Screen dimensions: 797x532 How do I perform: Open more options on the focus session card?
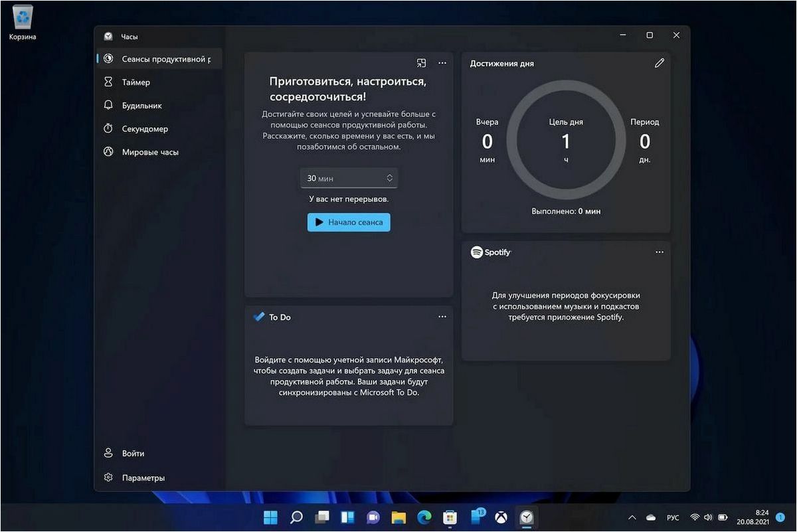442,63
